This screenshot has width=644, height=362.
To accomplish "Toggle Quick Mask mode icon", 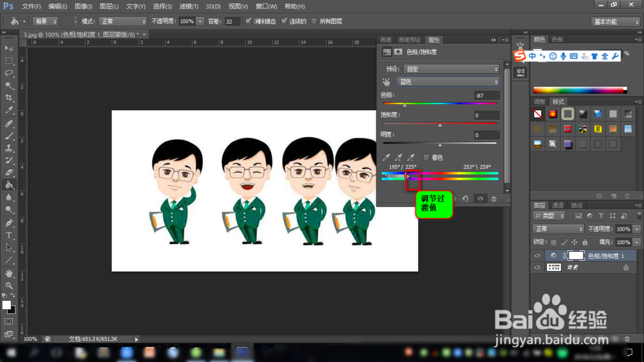I will tap(8, 321).
